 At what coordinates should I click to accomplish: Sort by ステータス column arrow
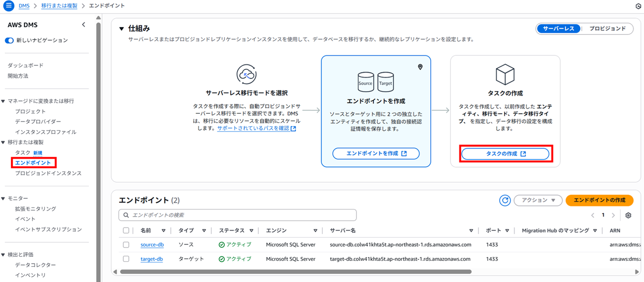click(x=251, y=231)
